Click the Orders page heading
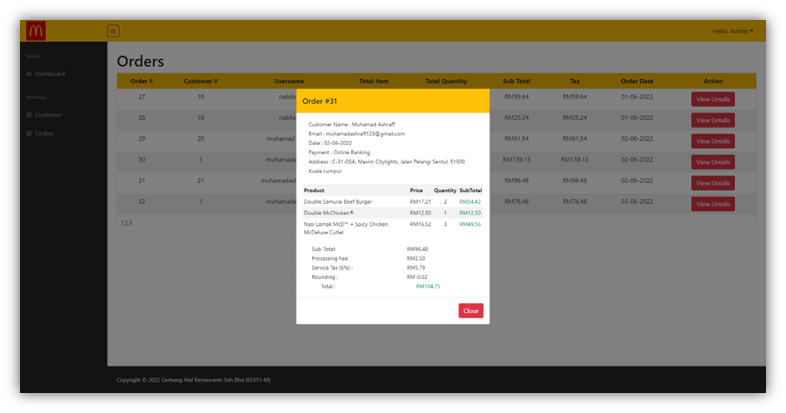This screenshot has width=786, height=413. (x=140, y=61)
